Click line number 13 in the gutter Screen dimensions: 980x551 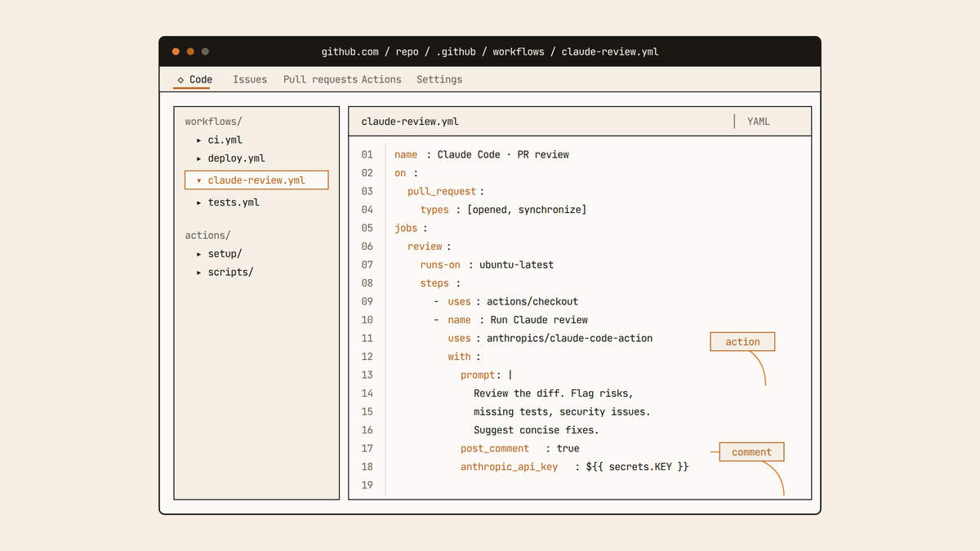coord(367,375)
